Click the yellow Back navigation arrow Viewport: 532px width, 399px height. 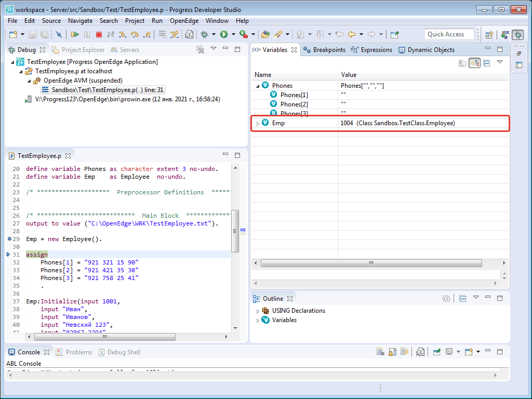point(352,34)
